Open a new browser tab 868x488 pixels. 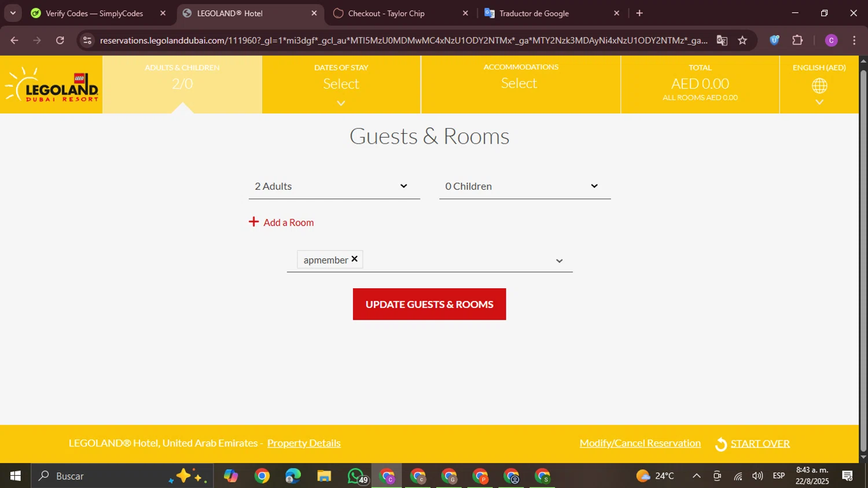[639, 13]
